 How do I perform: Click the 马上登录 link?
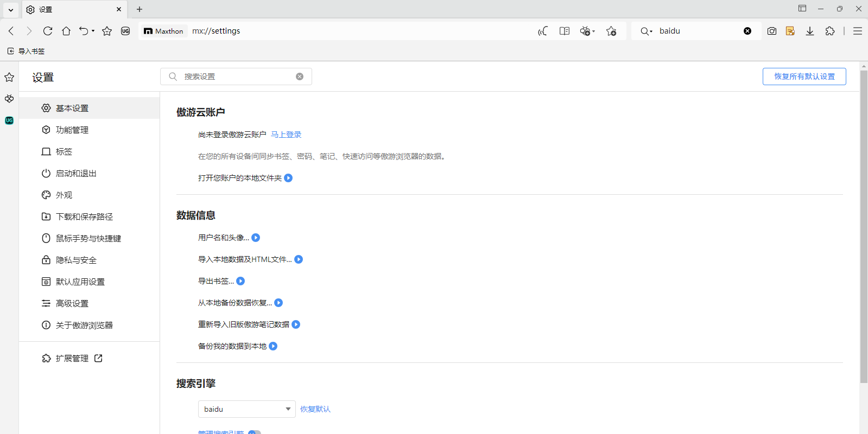[286, 135]
